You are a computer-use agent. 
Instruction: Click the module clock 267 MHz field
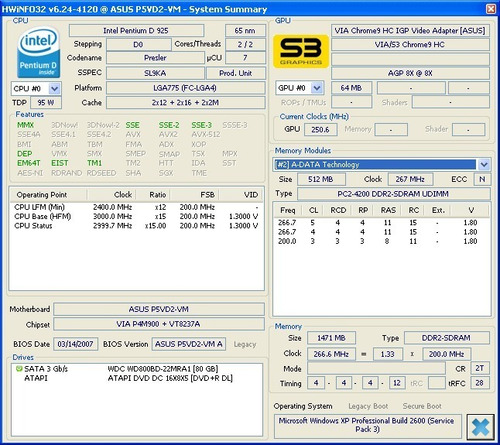(410, 179)
